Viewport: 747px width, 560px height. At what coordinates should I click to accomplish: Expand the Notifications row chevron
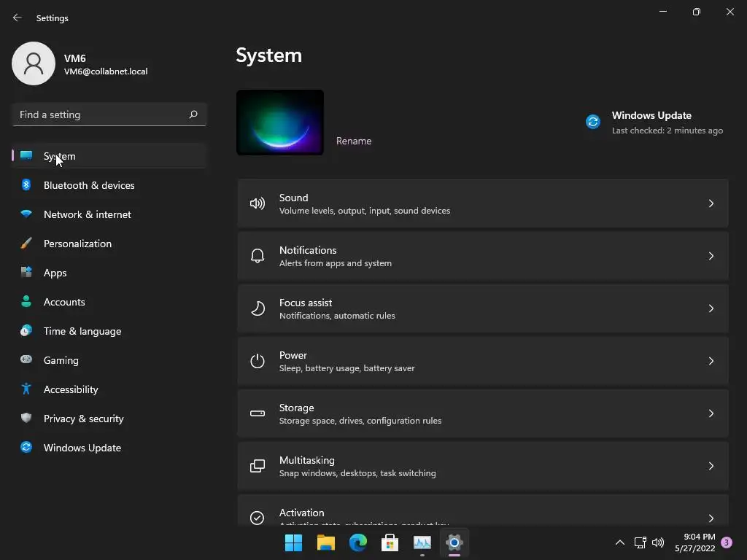tap(711, 256)
